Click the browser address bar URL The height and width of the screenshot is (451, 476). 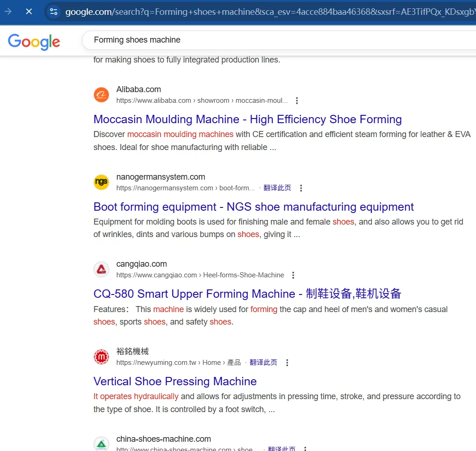[x=269, y=12]
